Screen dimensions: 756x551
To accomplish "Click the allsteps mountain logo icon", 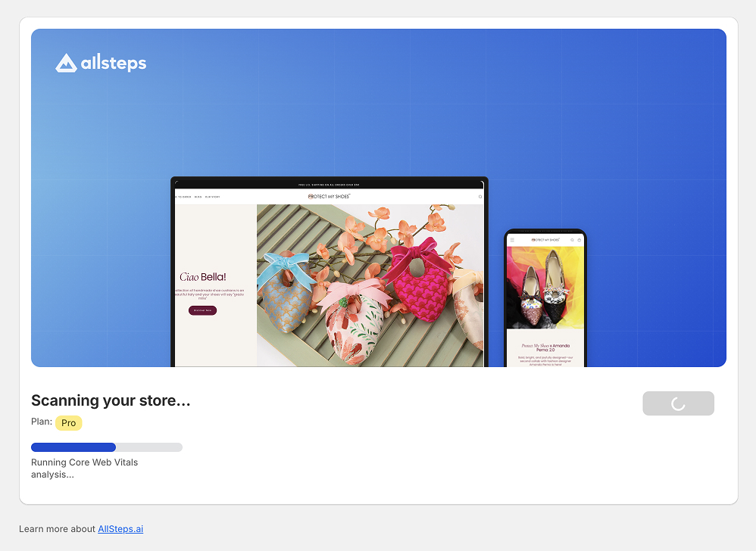I will (66, 63).
